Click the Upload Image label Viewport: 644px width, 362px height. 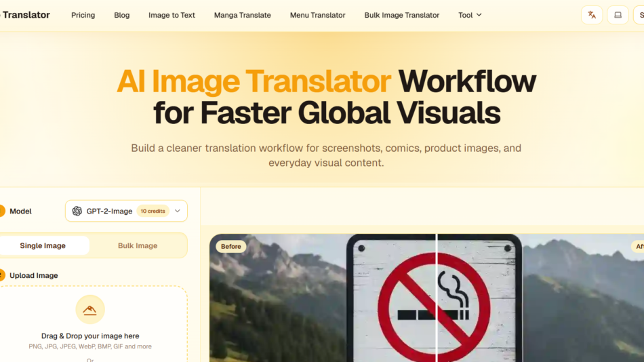pyautogui.click(x=34, y=275)
